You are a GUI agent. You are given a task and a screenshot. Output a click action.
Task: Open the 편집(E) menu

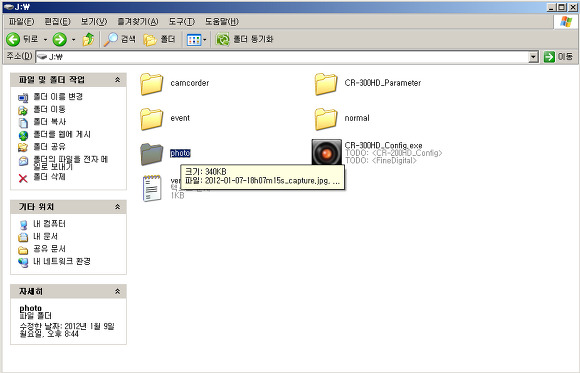(x=57, y=21)
